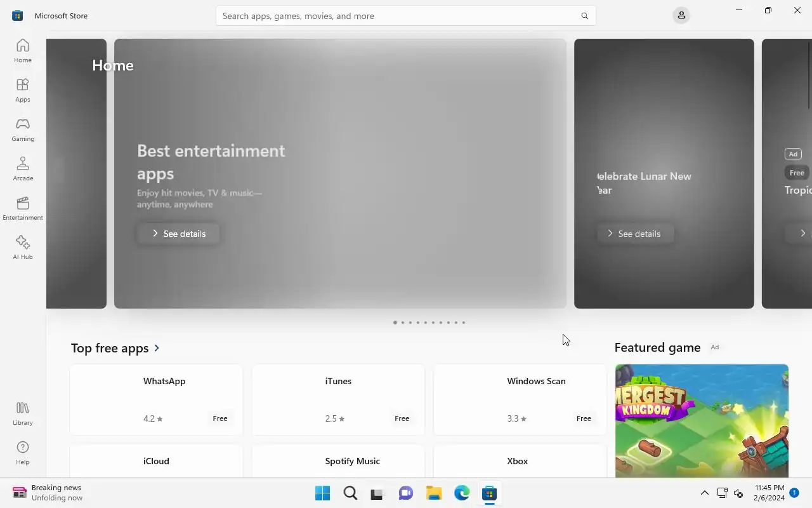Click the Ad label beside Featured game
Viewport: 812px width, 508px height.
[715, 347]
